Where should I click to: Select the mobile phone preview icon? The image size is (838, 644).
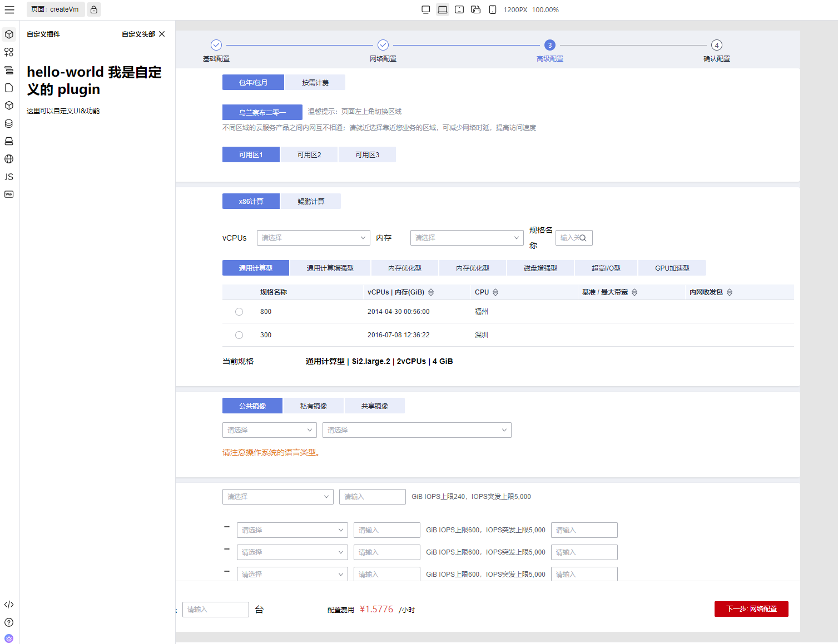coord(493,9)
